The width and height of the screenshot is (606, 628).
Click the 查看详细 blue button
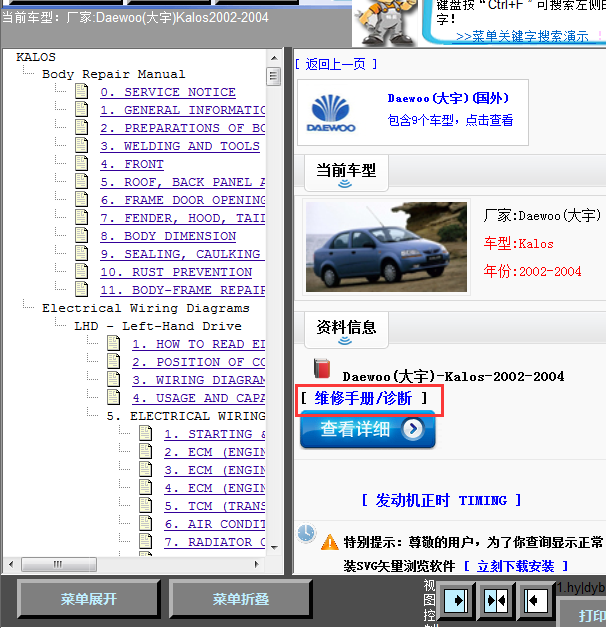(367, 429)
